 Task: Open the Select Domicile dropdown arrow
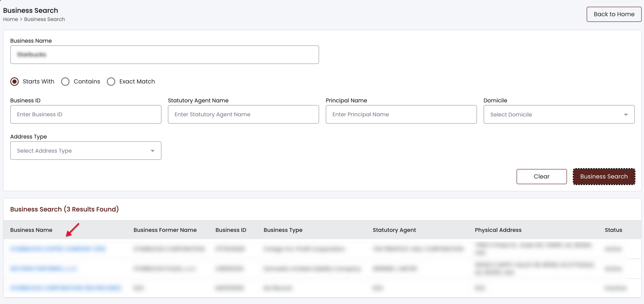click(x=626, y=115)
